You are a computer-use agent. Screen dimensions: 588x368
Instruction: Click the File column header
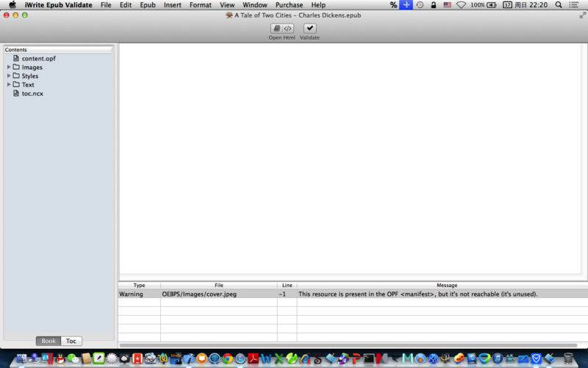click(219, 285)
